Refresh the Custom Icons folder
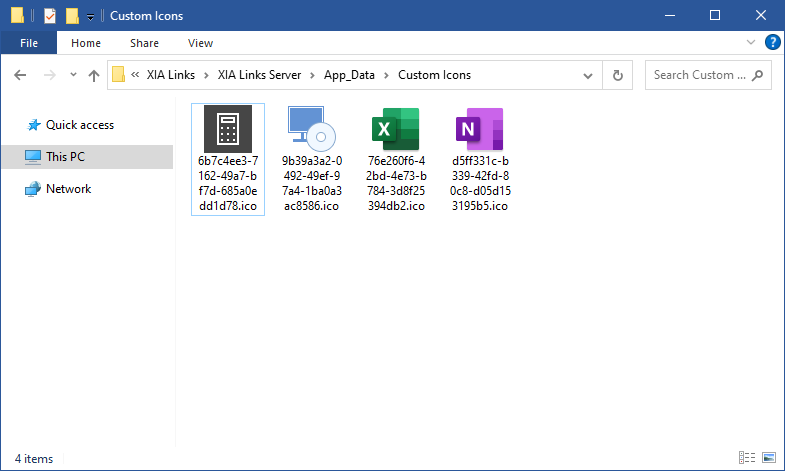 tap(618, 75)
